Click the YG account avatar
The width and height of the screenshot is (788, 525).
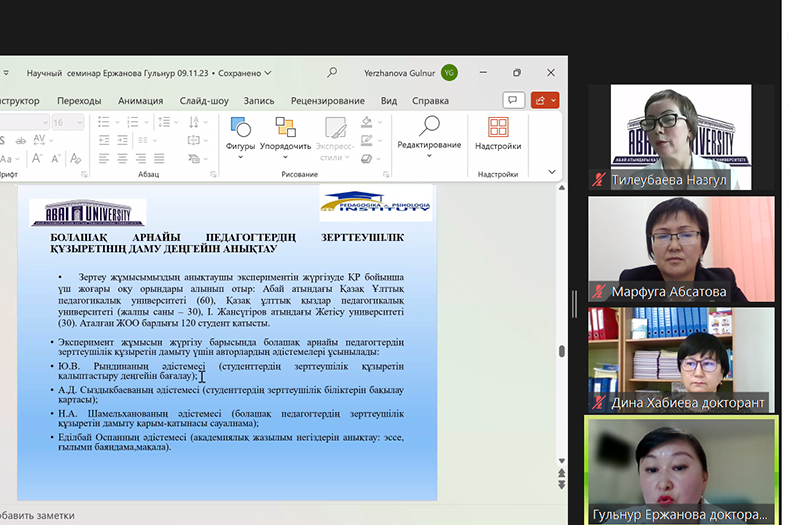[449, 72]
